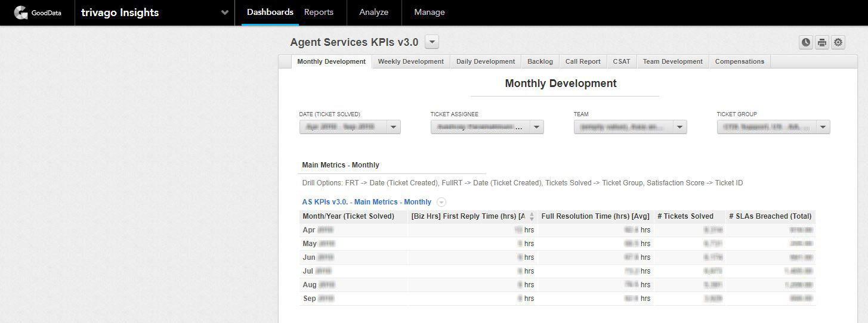Image resolution: width=868 pixels, height=323 pixels.
Task: Open the dashboard settings gear icon
Action: click(838, 42)
